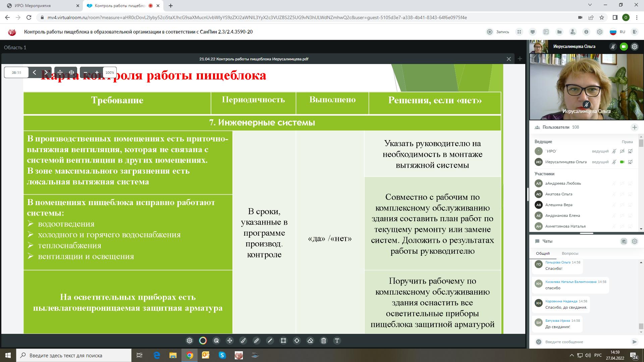The image size is (644, 362).
Task: Select the rectangle shape tool
Action: click(x=283, y=341)
